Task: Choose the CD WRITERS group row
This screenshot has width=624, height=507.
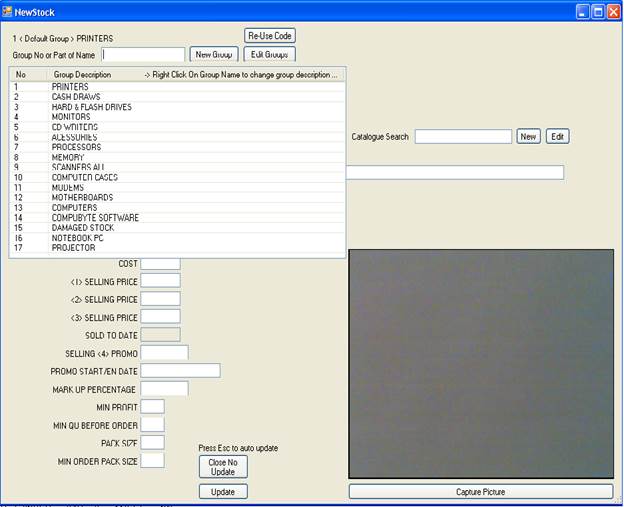Action: pyautogui.click(x=177, y=127)
